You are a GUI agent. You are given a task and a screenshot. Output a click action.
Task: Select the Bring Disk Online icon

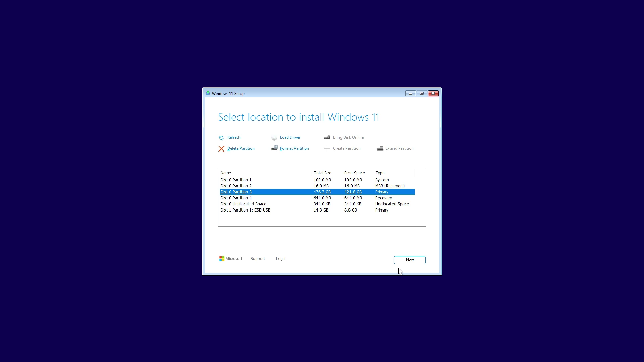point(327,137)
